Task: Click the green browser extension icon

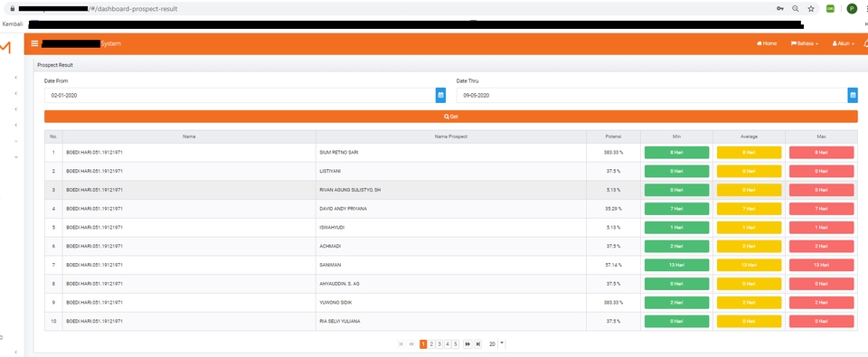Action: coord(830,9)
